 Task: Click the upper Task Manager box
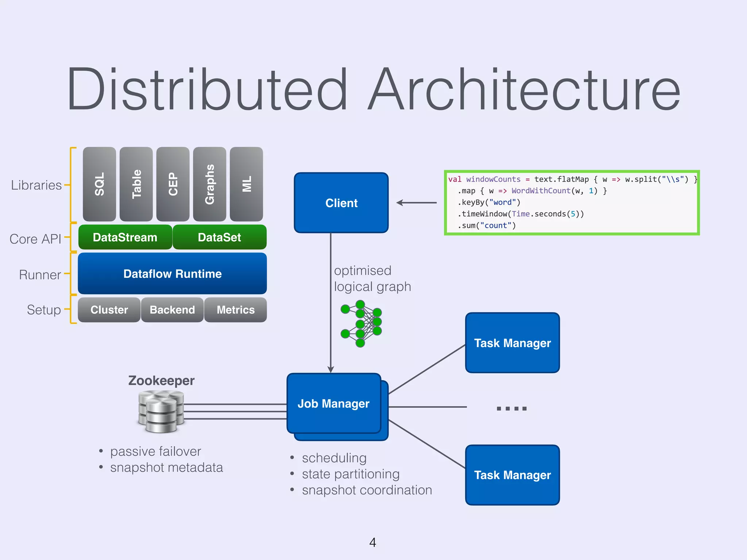click(x=512, y=343)
